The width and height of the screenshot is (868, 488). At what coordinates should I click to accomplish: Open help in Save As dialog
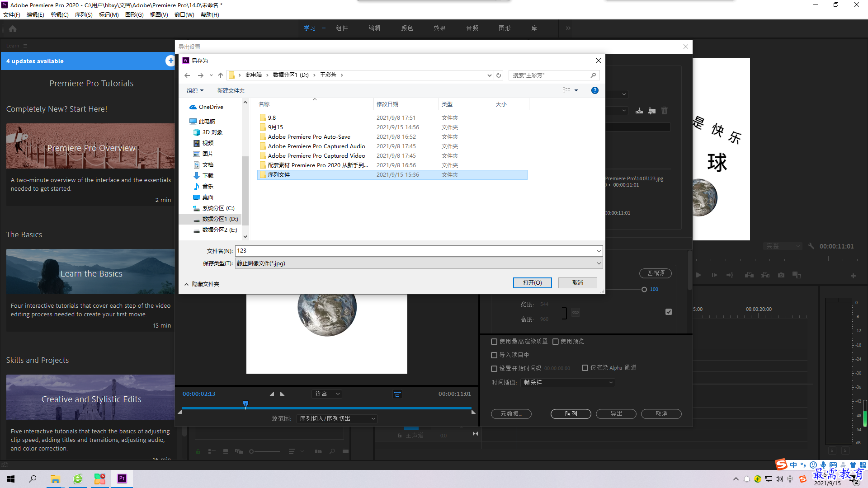point(595,90)
